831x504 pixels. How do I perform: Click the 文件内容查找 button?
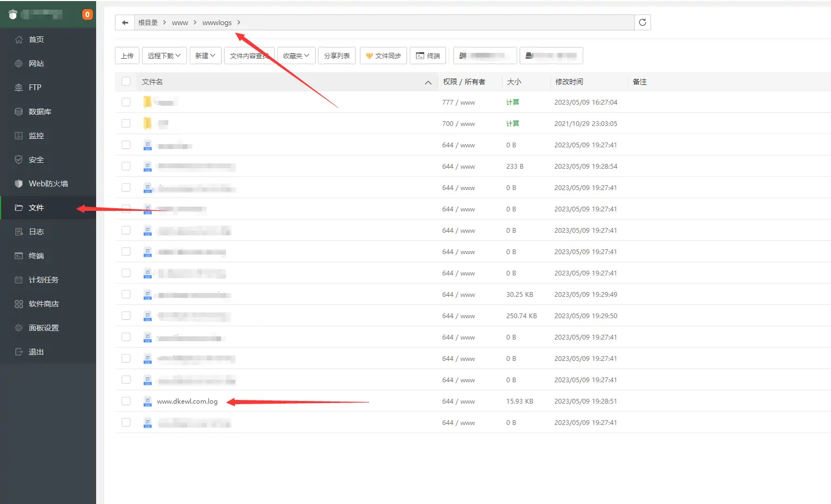(x=249, y=56)
